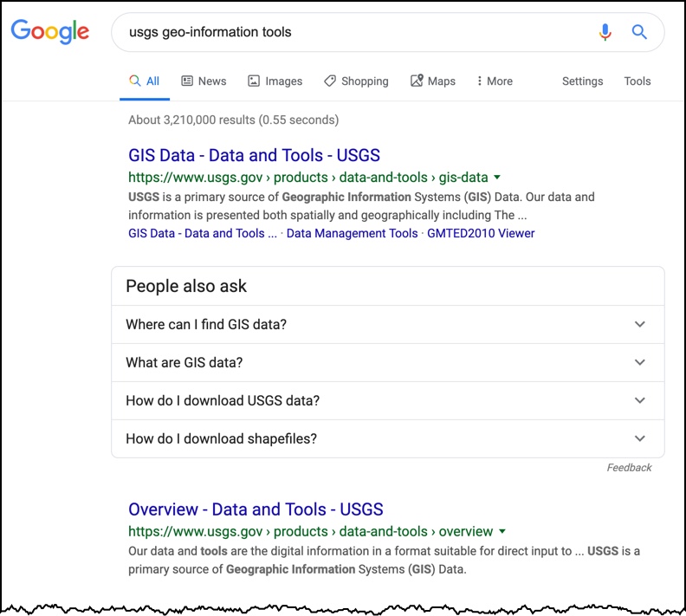The width and height of the screenshot is (686, 616).
Task: Expand 'How do I download shapefiles?'
Action: pos(388,438)
